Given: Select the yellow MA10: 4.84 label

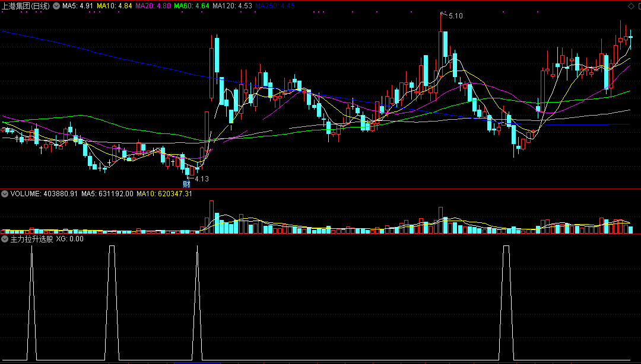Looking at the screenshot, I should pyautogui.click(x=115, y=6).
